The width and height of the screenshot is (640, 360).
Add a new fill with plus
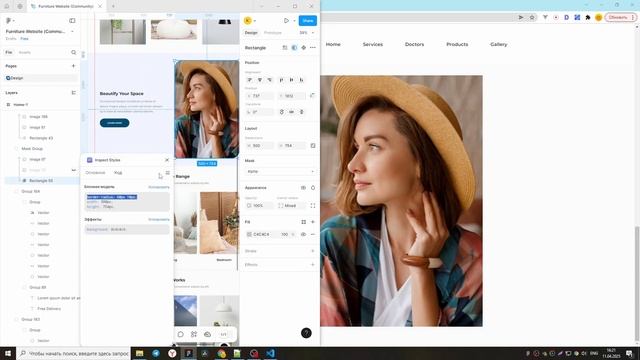[313, 222]
